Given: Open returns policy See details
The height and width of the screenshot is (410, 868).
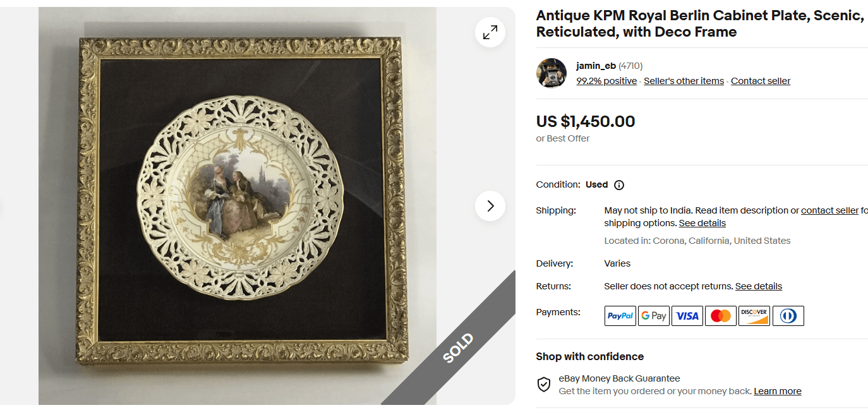Looking at the screenshot, I should (x=758, y=286).
